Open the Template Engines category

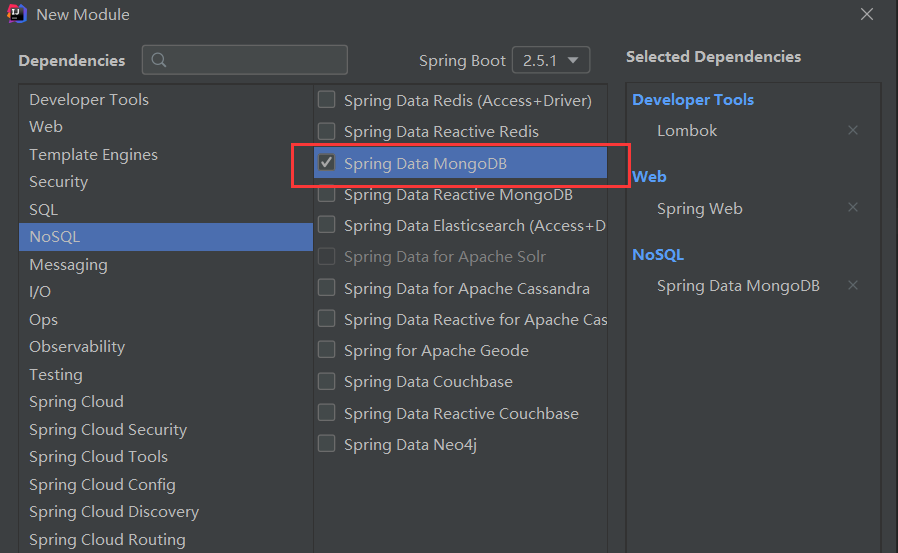tap(166, 155)
